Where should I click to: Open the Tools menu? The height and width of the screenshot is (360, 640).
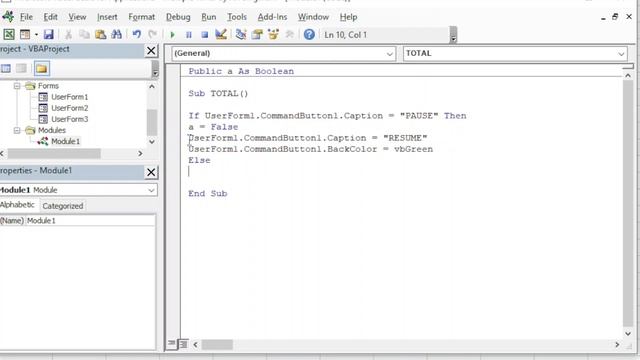pyautogui.click(x=237, y=17)
